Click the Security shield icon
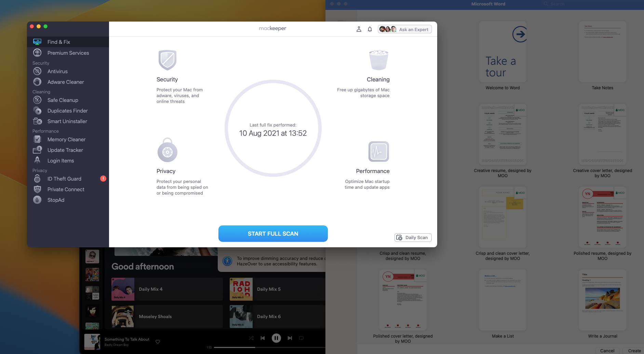This screenshot has width=644, height=354. click(x=167, y=60)
